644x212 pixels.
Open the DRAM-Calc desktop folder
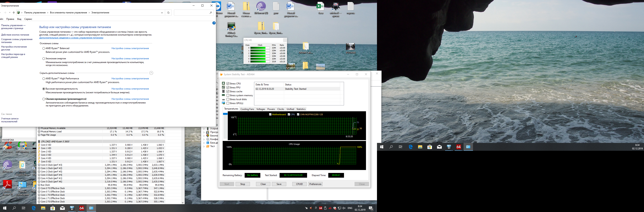306,47
